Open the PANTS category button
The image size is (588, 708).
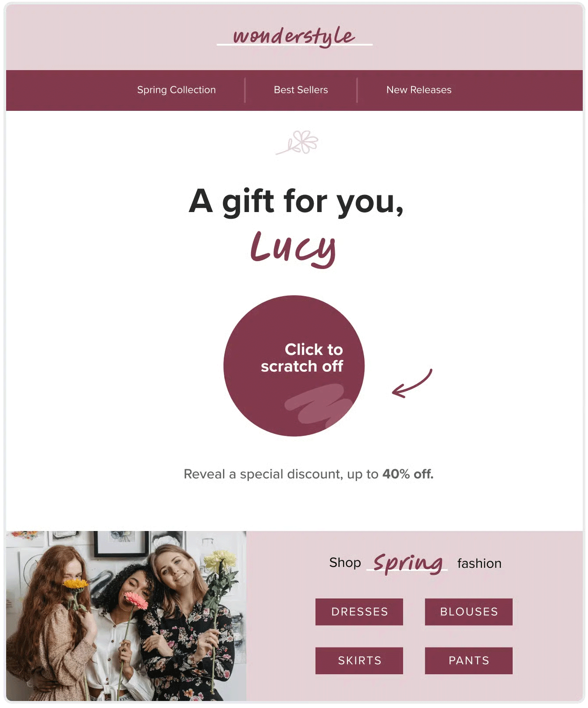pos(469,661)
